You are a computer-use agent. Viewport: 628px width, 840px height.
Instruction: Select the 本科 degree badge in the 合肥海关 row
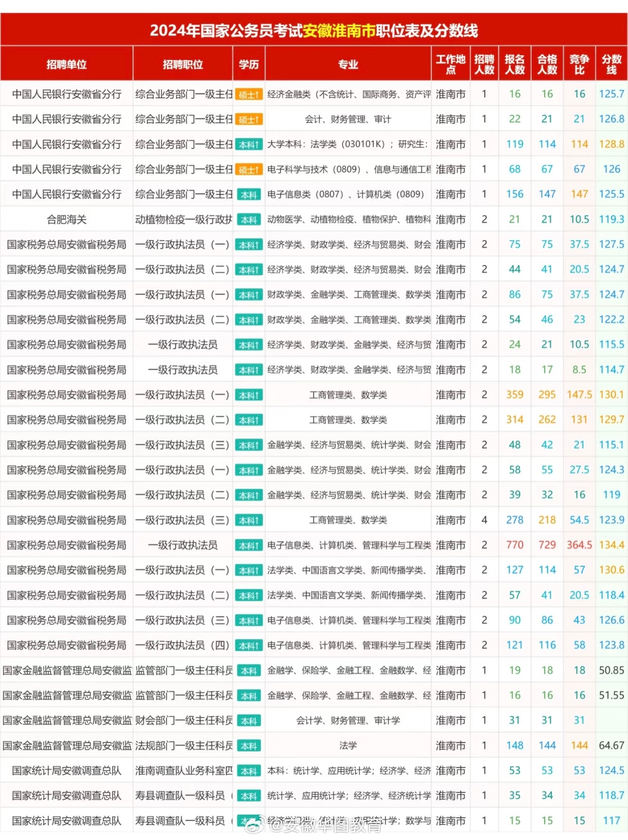(x=249, y=220)
